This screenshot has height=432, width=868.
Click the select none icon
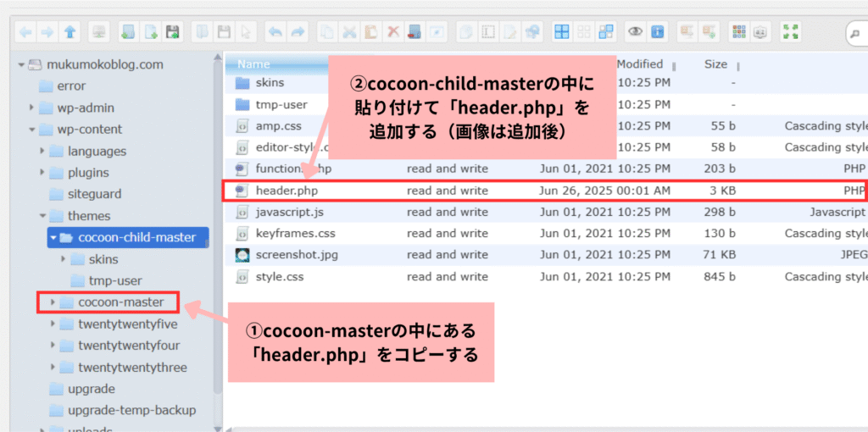click(584, 32)
